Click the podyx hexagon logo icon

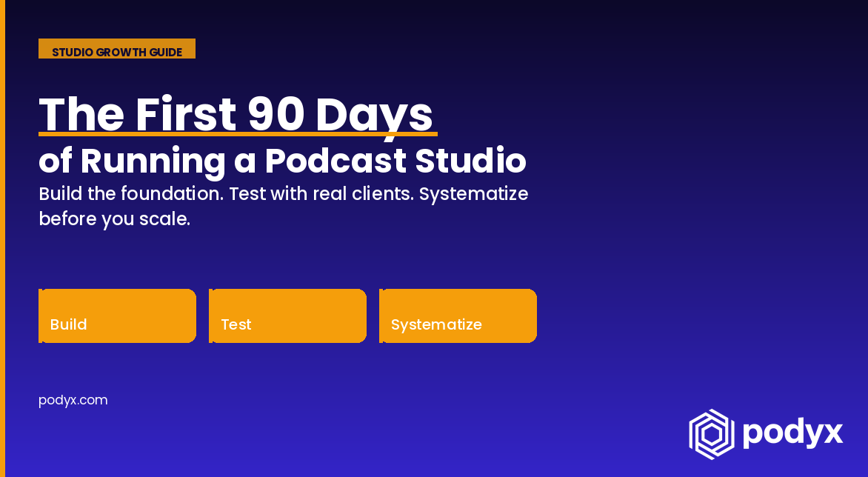pyautogui.click(x=711, y=434)
